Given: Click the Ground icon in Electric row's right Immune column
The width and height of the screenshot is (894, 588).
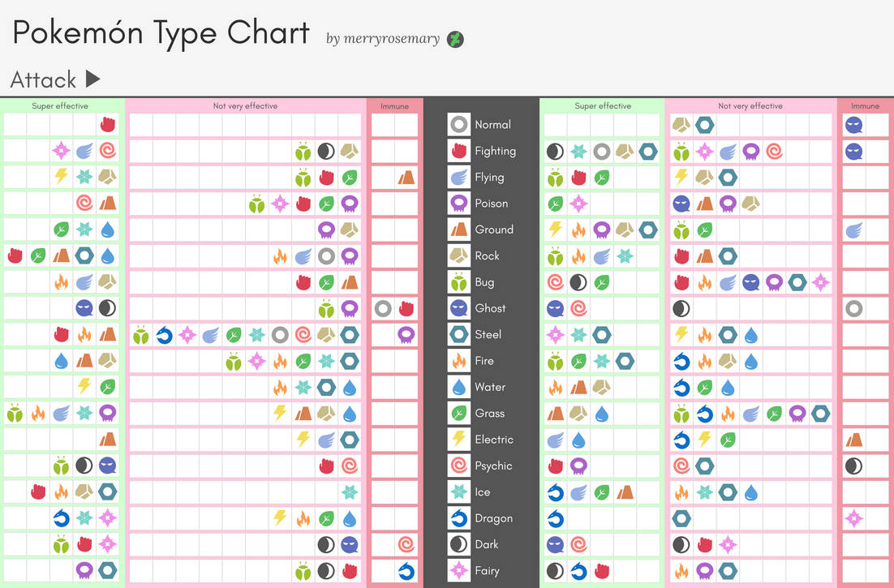Looking at the screenshot, I should 853,440.
